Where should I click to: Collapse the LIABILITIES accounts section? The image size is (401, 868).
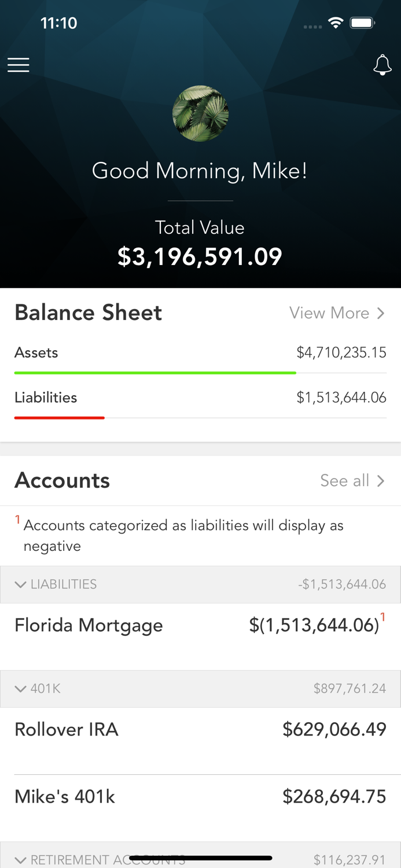[x=21, y=584]
